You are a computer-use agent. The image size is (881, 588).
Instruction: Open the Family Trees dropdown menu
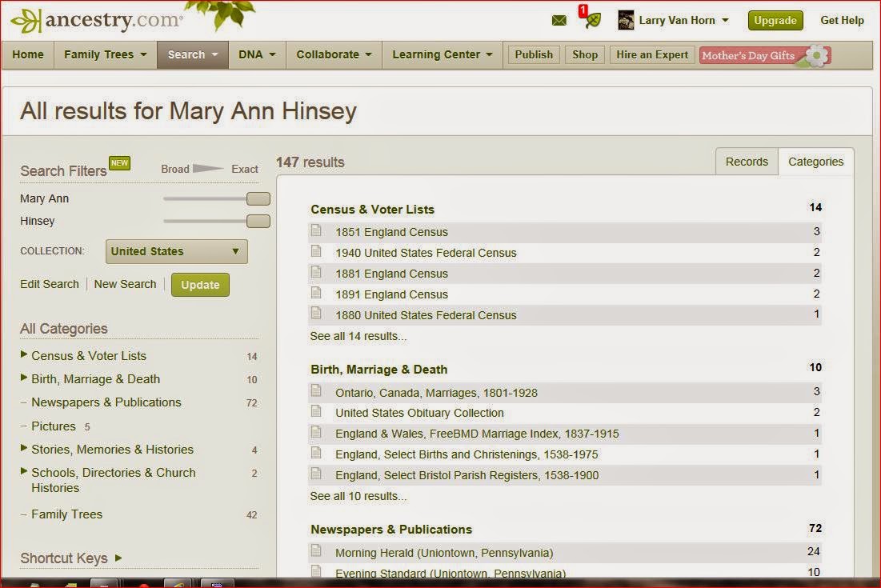point(104,54)
